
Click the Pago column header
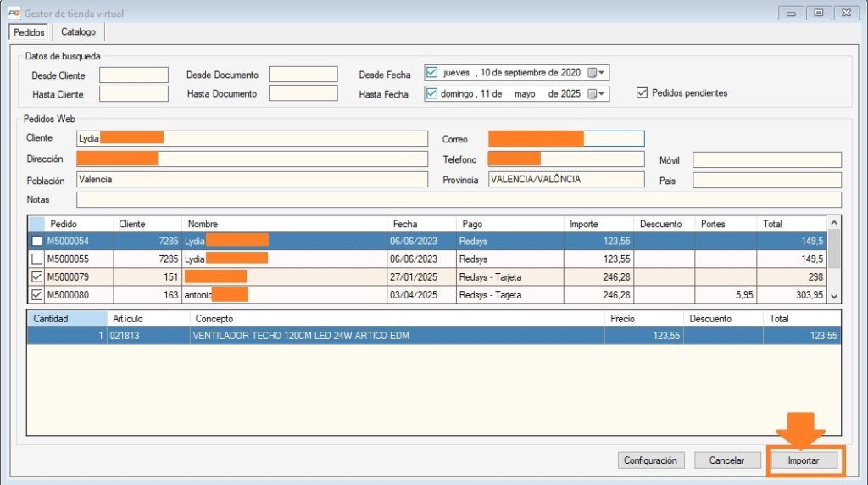pyautogui.click(x=509, y=224)
